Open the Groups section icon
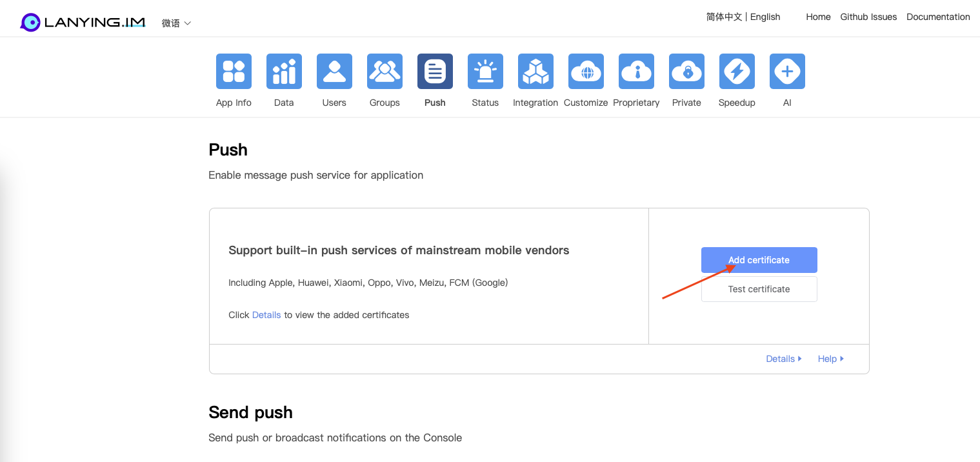 [385, 71]
